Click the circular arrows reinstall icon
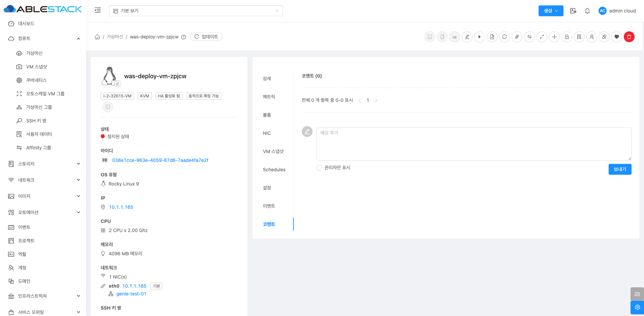This screenshot has width=644, height=316. [x=504, y=37]
